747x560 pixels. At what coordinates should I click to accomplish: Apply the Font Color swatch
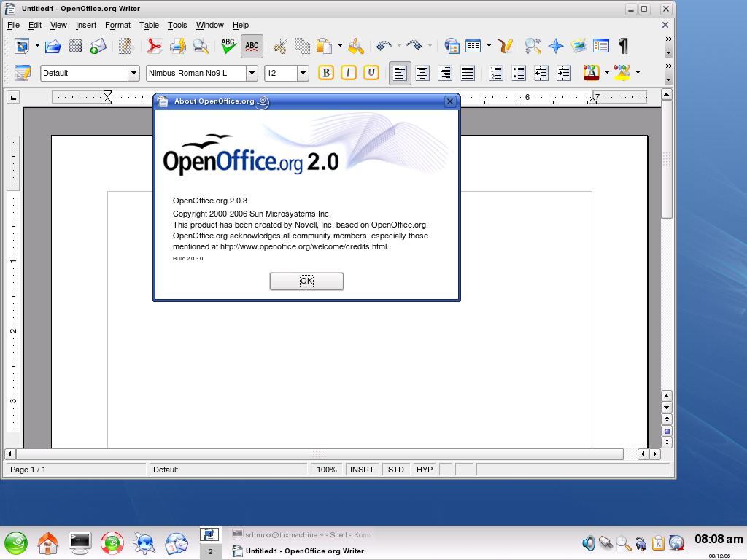click(591, 73)
